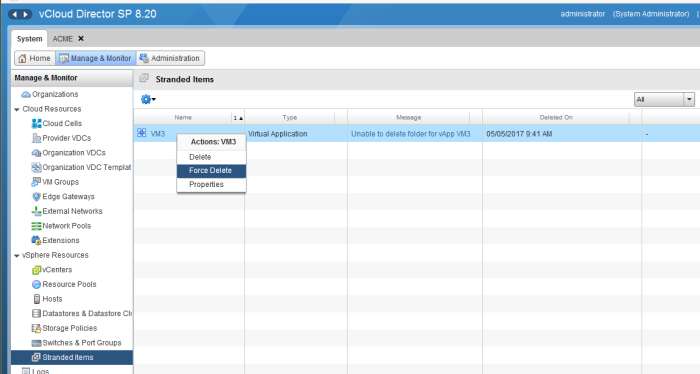Click the Home house icon
The height and width of the screenshot is (374, 700).
[x=22, y=58]
